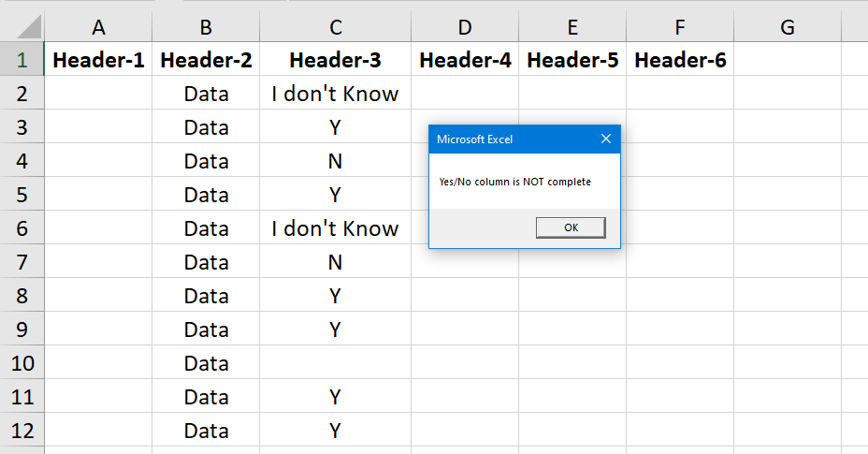Select column E header
The width and height of the screenshot is (868, 454).
(x=572, y=26)
